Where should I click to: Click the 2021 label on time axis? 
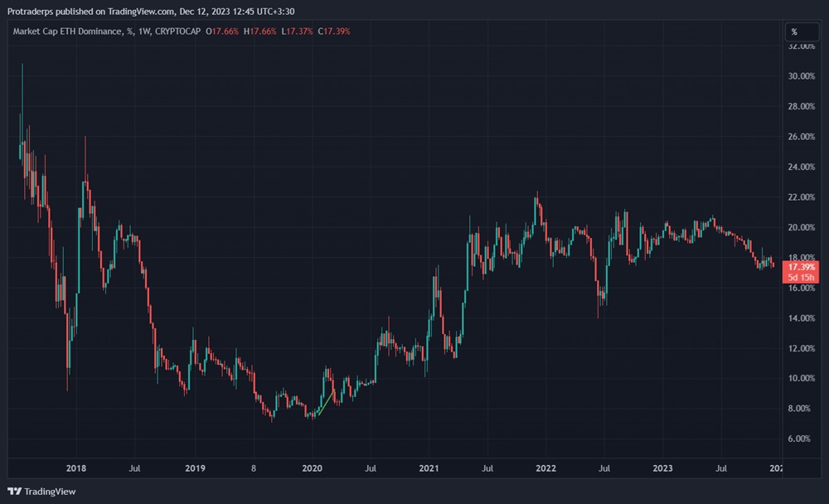point(429,468)
